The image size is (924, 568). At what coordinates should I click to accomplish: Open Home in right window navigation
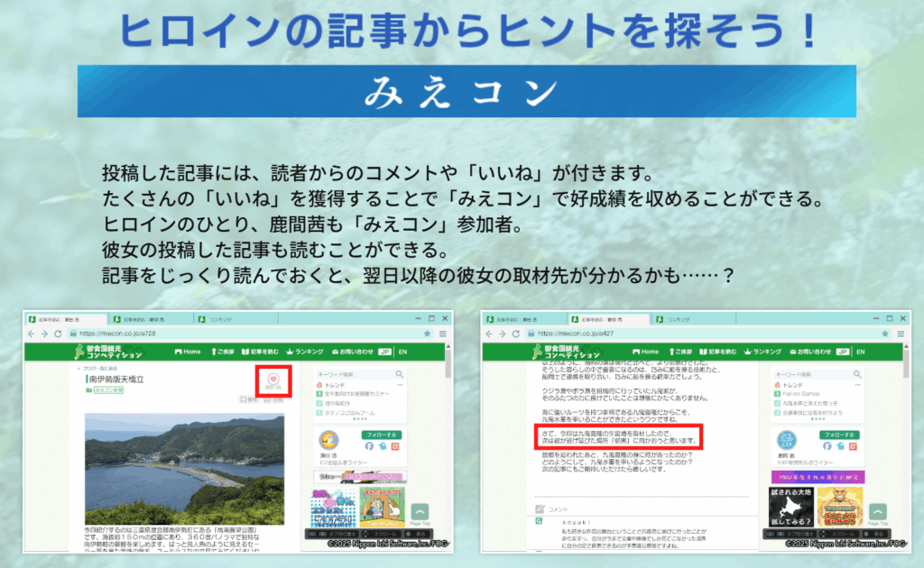646,352
